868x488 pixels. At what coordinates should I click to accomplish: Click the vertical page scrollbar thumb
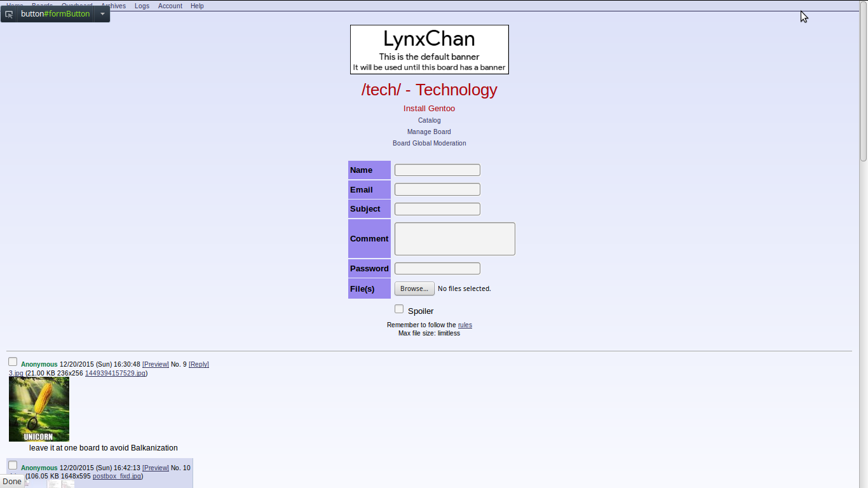click(864, 81)
